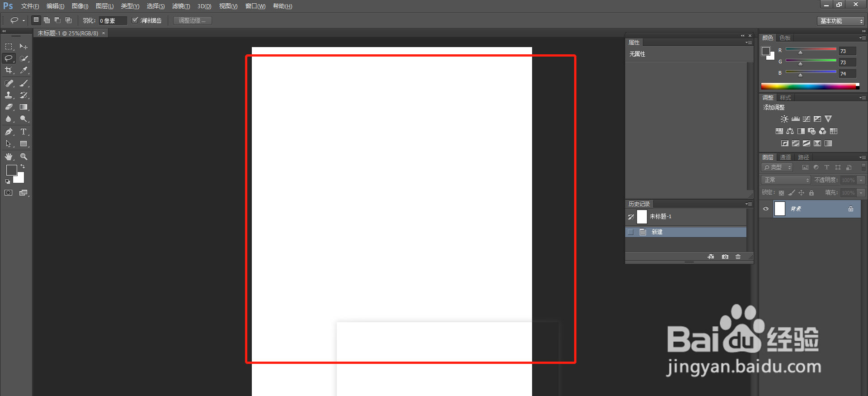Swap foreground and background colors
Image resolution: width=868 pixels, height=396 pixels.
(23, 167)
